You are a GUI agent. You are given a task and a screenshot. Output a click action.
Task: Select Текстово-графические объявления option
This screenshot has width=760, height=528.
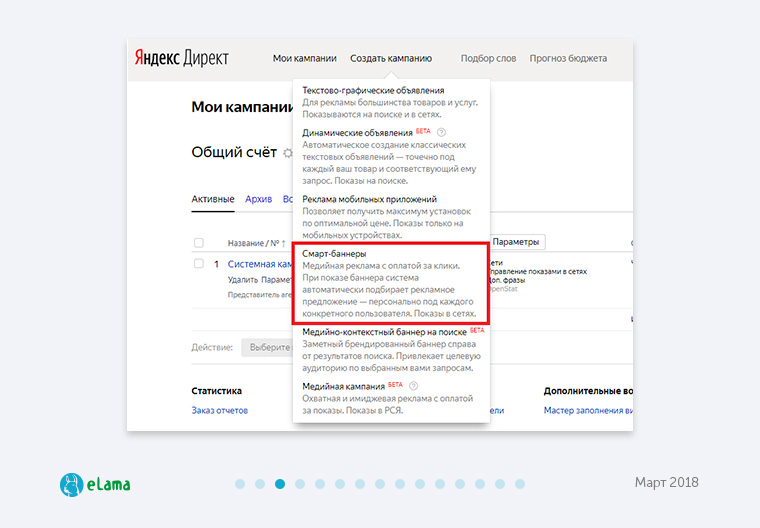tap(373, 90)
